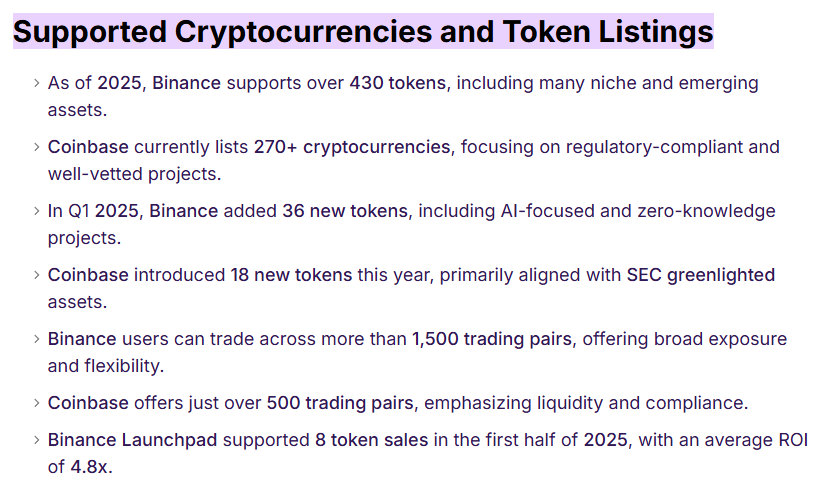The image size is (830, 503).
Task: Click the bold "500 trading pairs" text
Action: pos(340,403)
